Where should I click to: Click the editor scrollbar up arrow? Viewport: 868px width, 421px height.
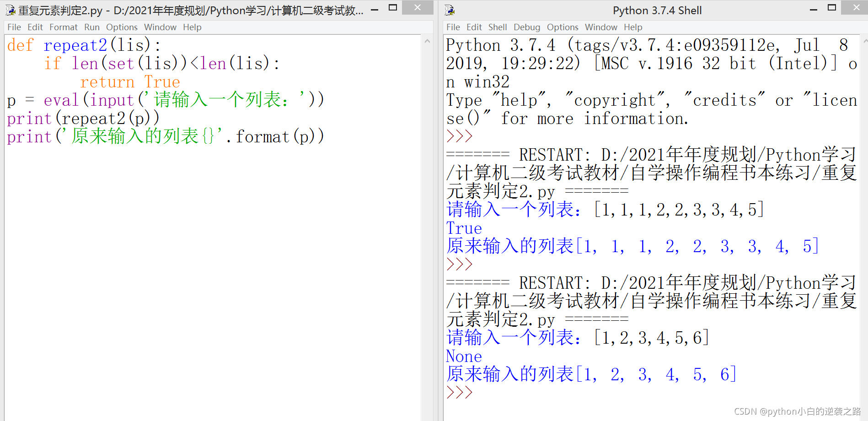click(427, 41)
